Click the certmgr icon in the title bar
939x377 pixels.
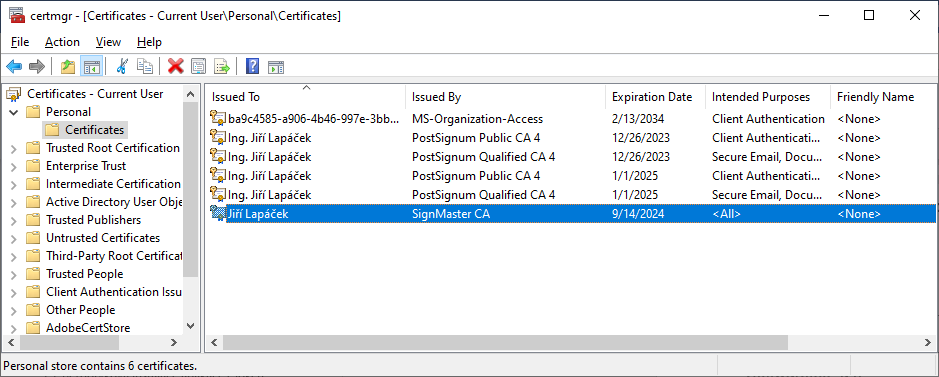click(x=17, y=16)
